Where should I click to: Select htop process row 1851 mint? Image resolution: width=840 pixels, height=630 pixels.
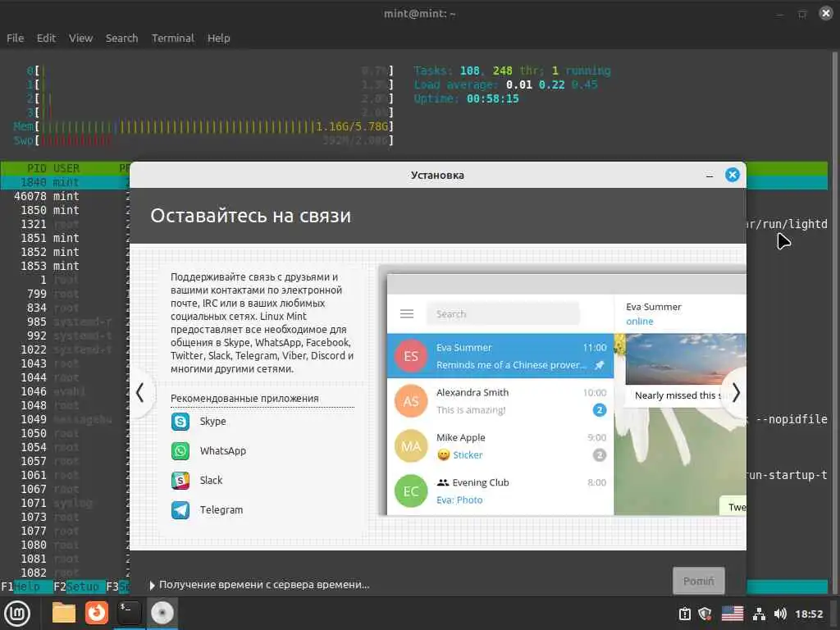click(65, 238)
